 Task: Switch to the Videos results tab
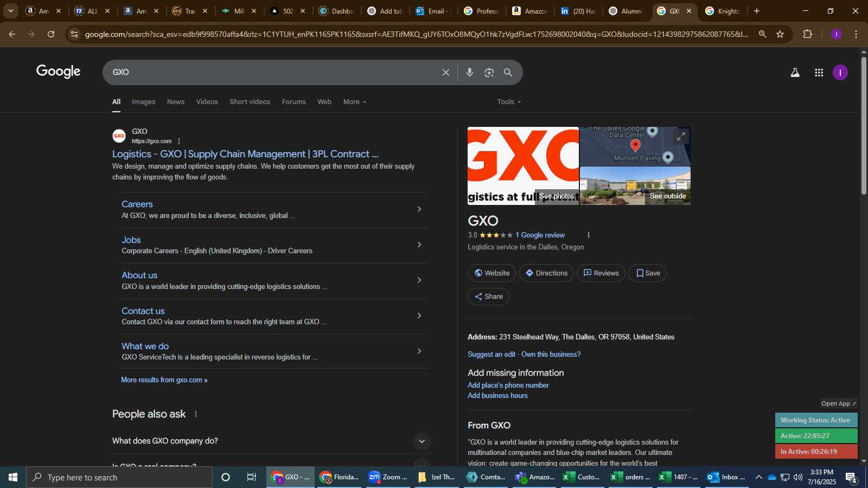click(207, 102)
